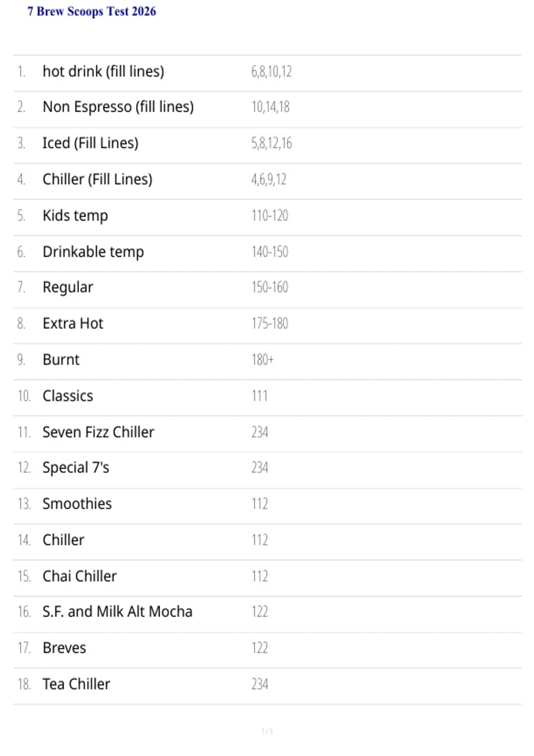Choose the Iced (Fill Lines) row

[x=267, y=143]
